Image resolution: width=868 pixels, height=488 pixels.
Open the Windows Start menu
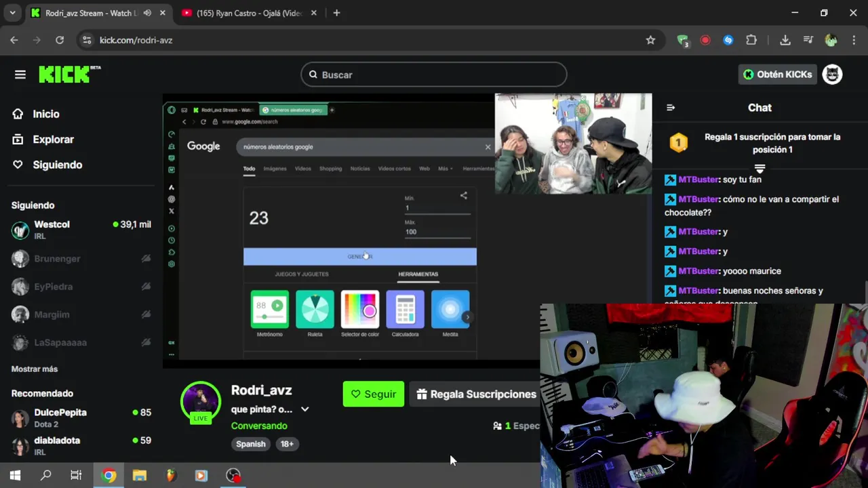click(x=15, y=475)
